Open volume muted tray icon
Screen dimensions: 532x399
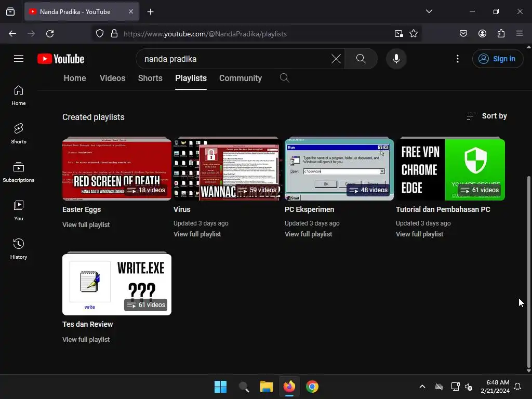pos(469,387)
